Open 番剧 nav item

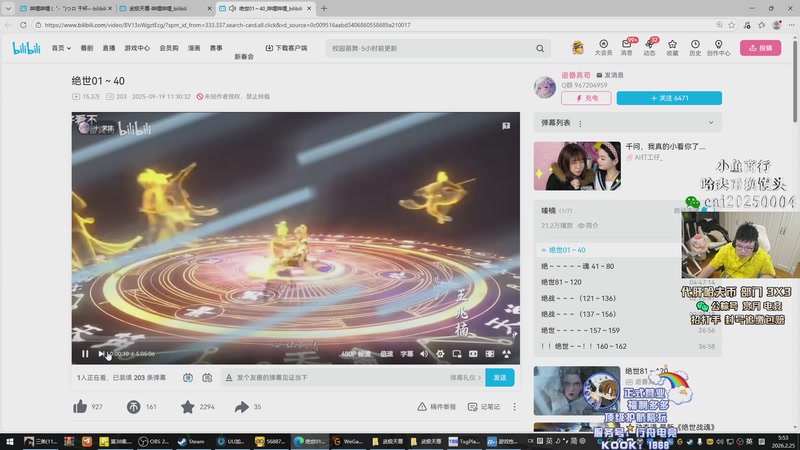tap(87, 48)
